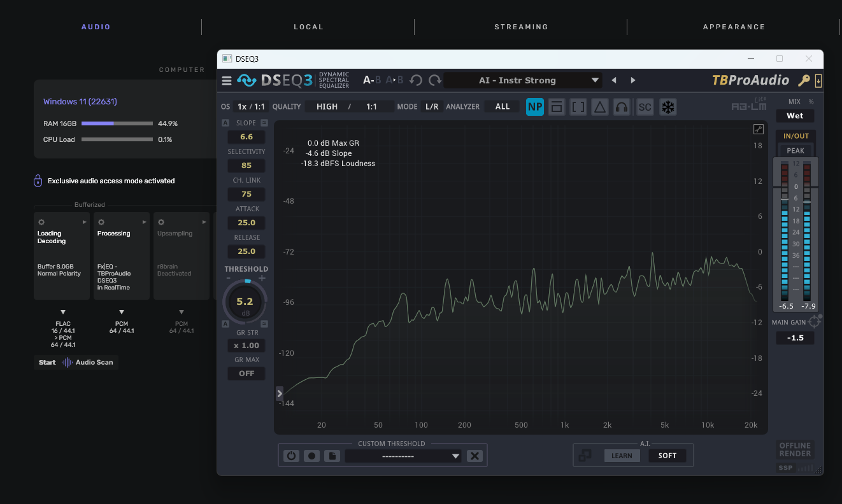The image size is (842, 504).
Task: Click the custom threshold file icon
Action: pos(331,456)
